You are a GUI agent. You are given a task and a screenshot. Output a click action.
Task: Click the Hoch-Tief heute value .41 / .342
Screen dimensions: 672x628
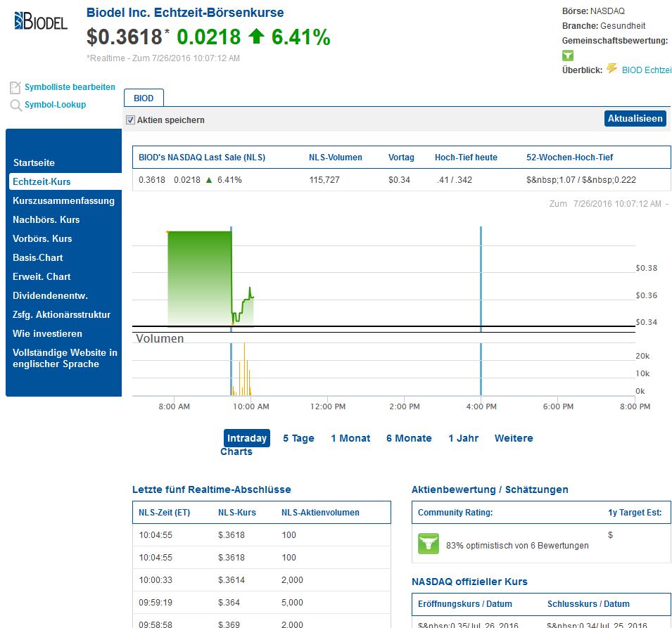[455, 180]
